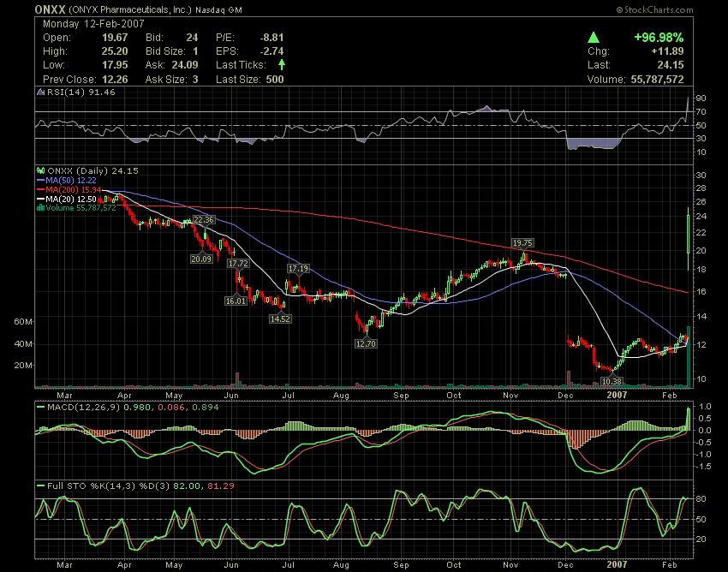Click the 70 level on the RSI axis
This screenshot has height=572, width=728.
click(x=701, y=112)
